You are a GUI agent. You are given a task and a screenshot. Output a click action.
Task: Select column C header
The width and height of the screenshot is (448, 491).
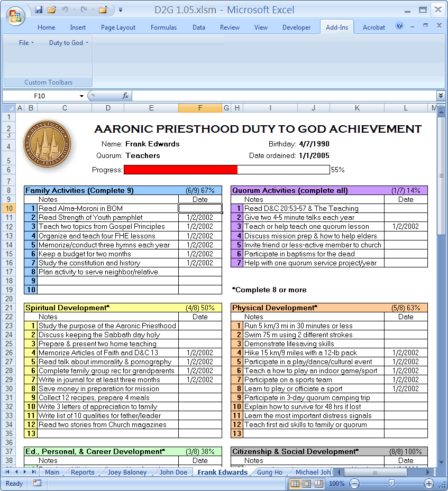click(x=65, y=108)
